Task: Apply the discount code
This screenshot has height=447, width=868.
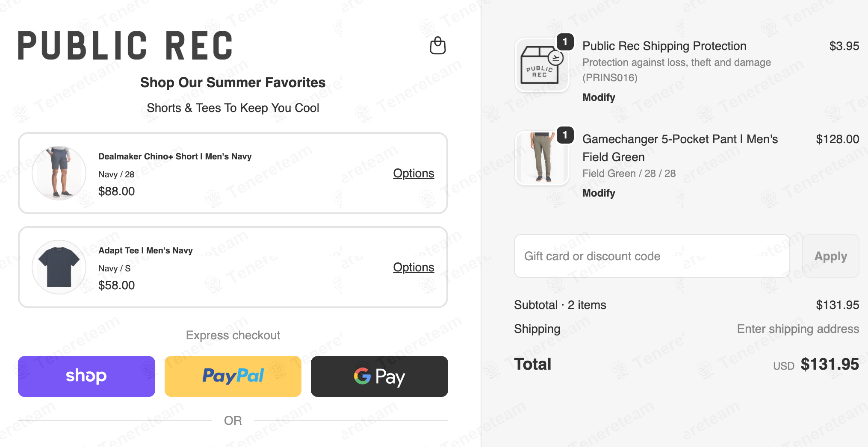Action: (x=830, y=256)
